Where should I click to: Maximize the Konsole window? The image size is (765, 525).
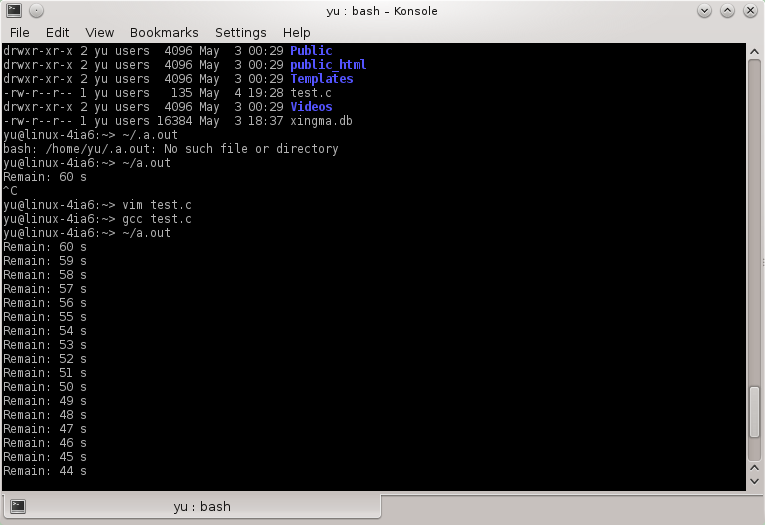(x=726, y=10)
